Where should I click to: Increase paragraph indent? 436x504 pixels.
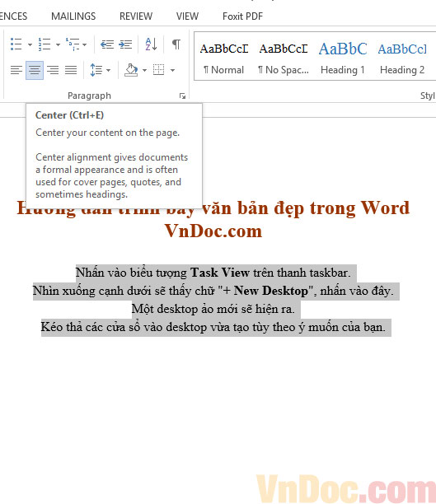pos(125,44)
